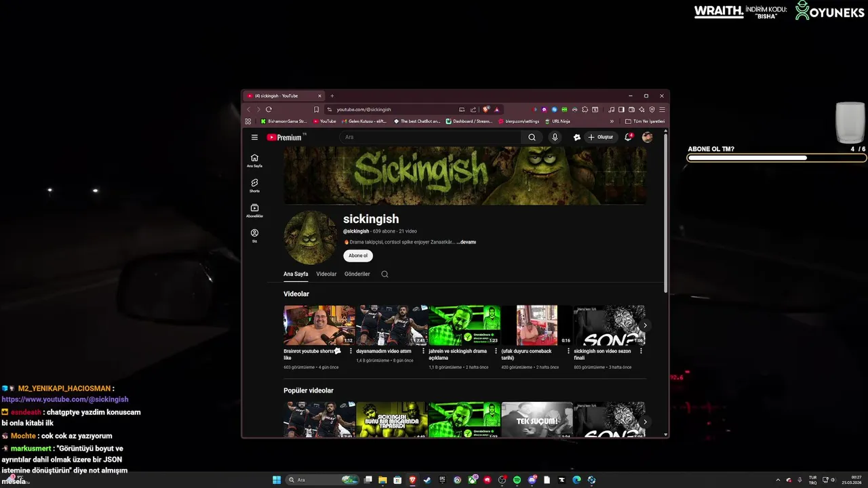Open the Brave main menu
This screenshot has height=488, width=868.
tap(663, 109)
